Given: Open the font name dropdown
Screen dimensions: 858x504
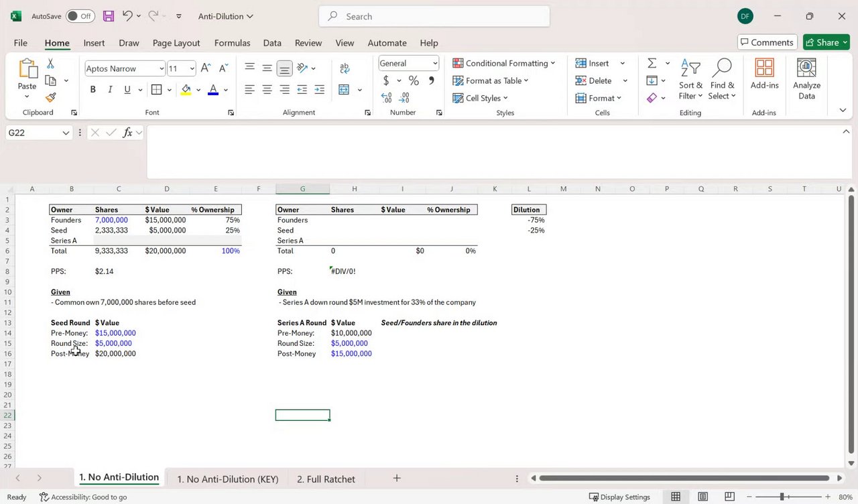Looking at the screenshot, I should tap(162, 68).
